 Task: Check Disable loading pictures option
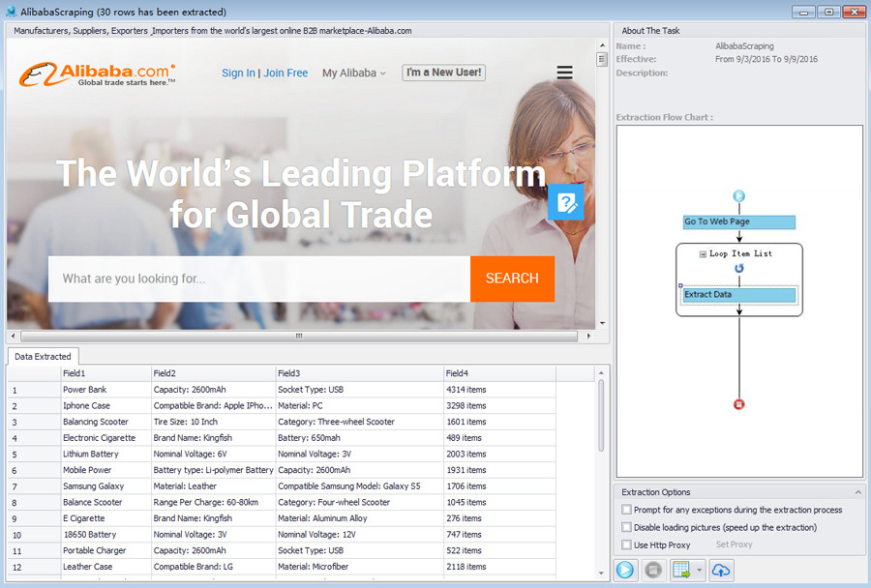627,527
